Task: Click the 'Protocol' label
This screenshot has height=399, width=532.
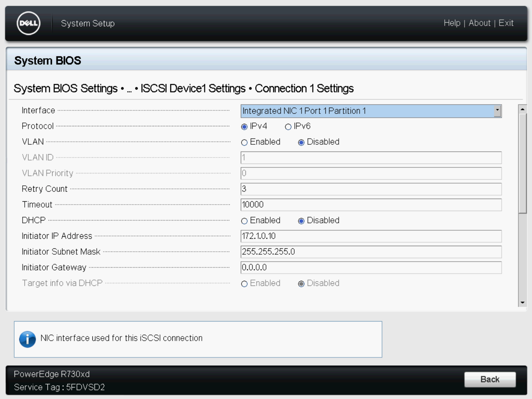Action: click(38, 126)
